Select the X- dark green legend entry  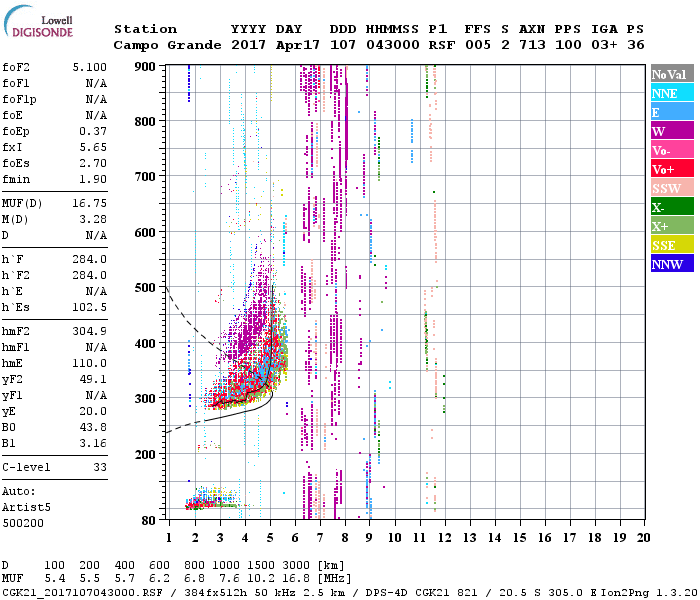point(672,207)
